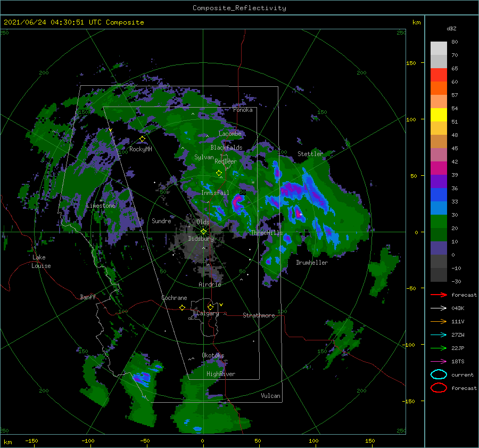Select the light orange 57 dBZ swatch
The width and height of the screenshot is (479, 448).
(439, 102)
